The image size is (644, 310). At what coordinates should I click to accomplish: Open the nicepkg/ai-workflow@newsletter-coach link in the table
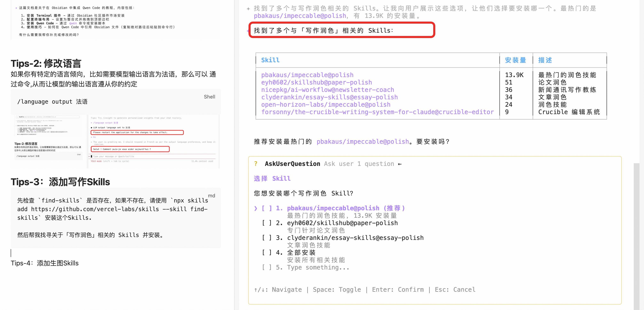327,90
